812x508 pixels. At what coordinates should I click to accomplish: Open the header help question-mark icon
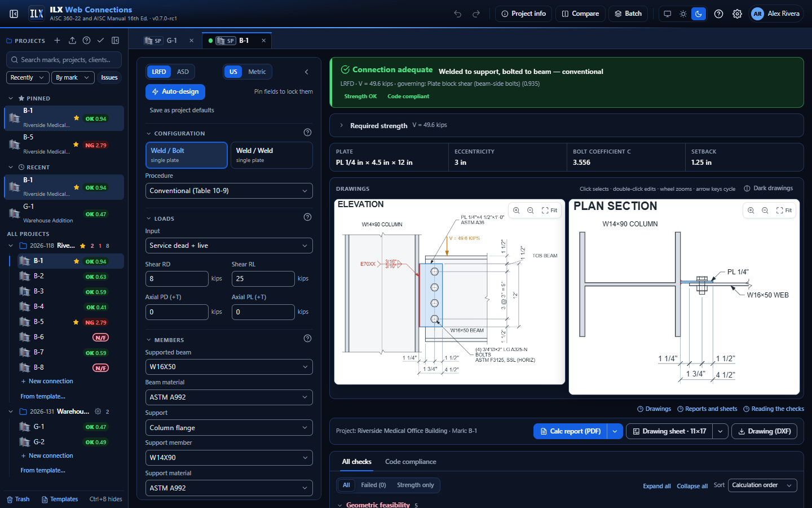718,14
